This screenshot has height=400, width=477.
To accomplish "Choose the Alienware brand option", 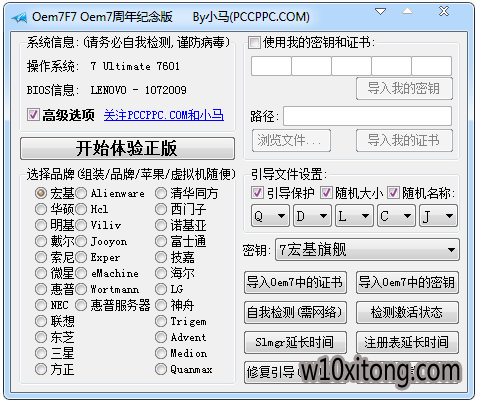I will (x=81, y=193).
